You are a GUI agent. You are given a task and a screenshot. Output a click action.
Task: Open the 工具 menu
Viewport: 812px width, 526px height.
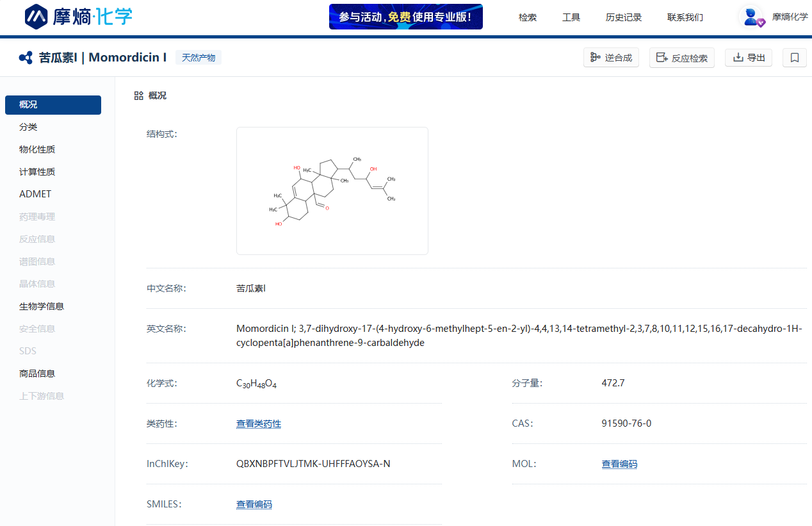coord(571,17)
